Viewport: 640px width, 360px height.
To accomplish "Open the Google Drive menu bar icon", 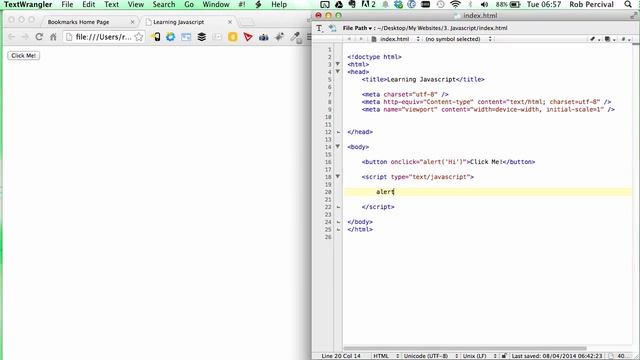I will point(338,4).
